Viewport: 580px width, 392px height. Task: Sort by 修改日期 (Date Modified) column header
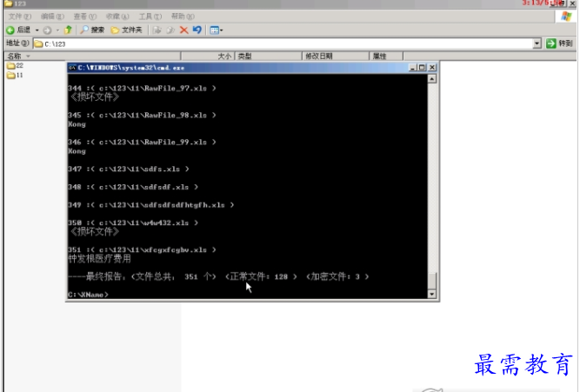(x=336, y=56)
